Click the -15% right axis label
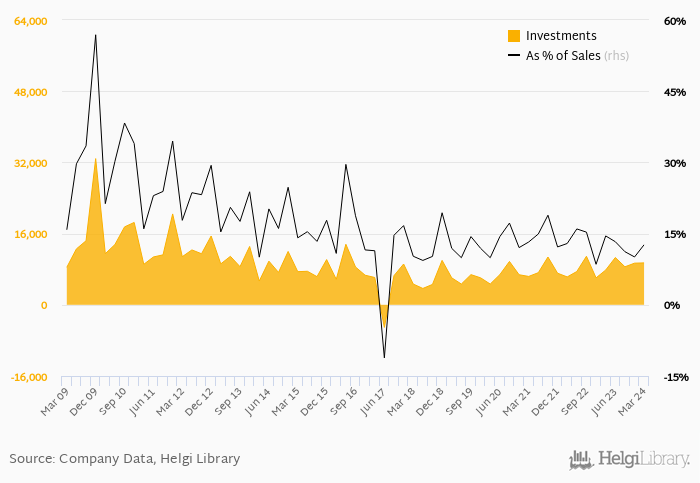The height and width of the screenshot is (483, 700). (674, 377)
